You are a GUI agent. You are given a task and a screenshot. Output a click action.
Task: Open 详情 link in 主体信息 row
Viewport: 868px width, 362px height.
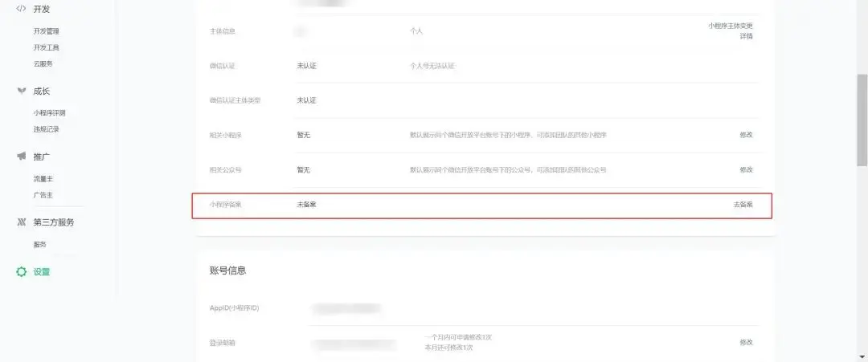point(746,36)
